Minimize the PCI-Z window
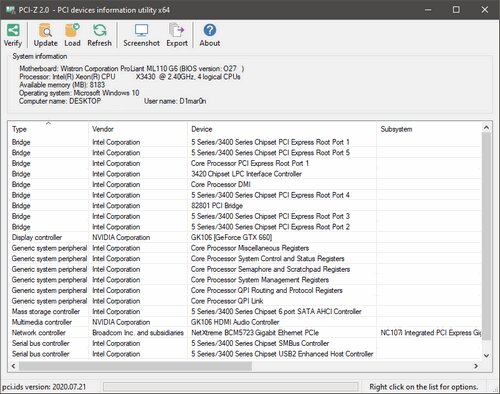Viewport: 500px width, 394px height. pos(428,10)
